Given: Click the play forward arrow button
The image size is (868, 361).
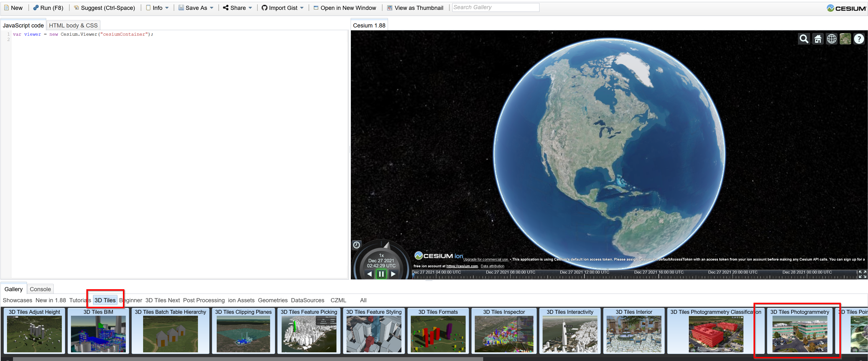Looking at the screenshot, I should click(x=393, y=274).
